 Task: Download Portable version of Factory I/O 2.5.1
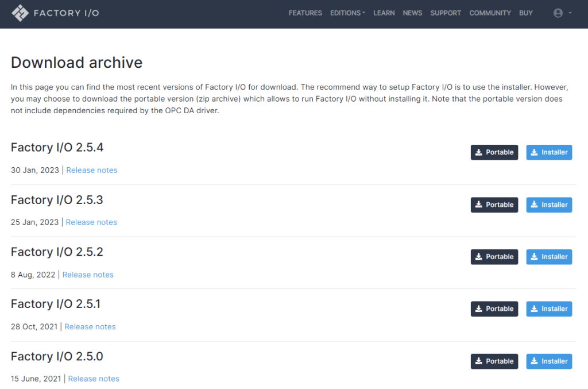point(494,309)
